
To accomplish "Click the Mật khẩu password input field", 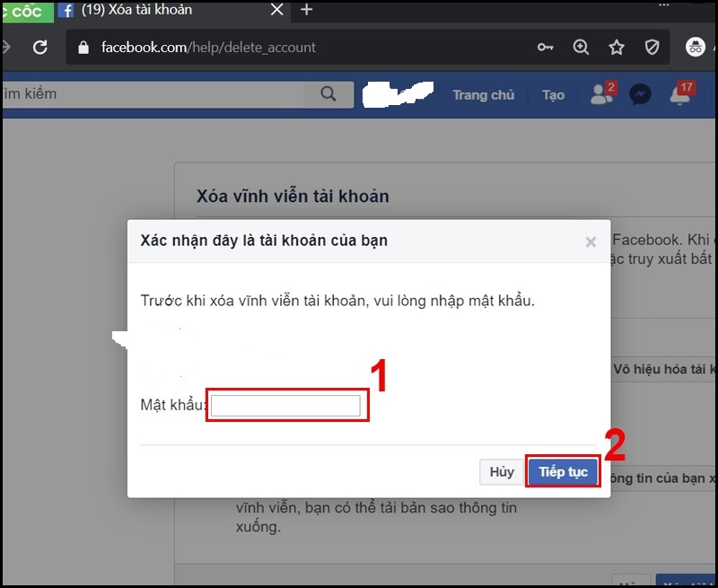I will point(286,405).
